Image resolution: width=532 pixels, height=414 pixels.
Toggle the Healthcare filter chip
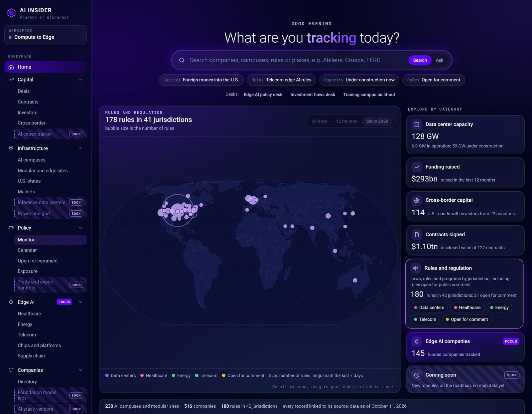coord(467,308)
